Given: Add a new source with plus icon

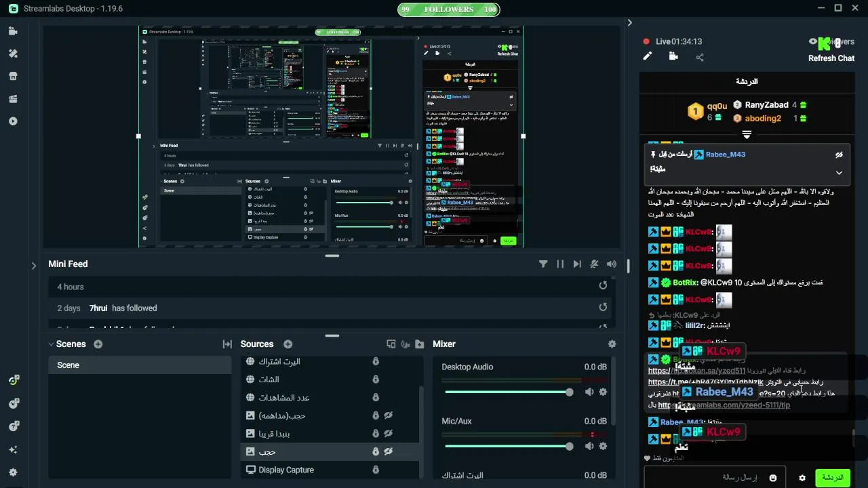Looking at the screenshot, I should (288, 344).
